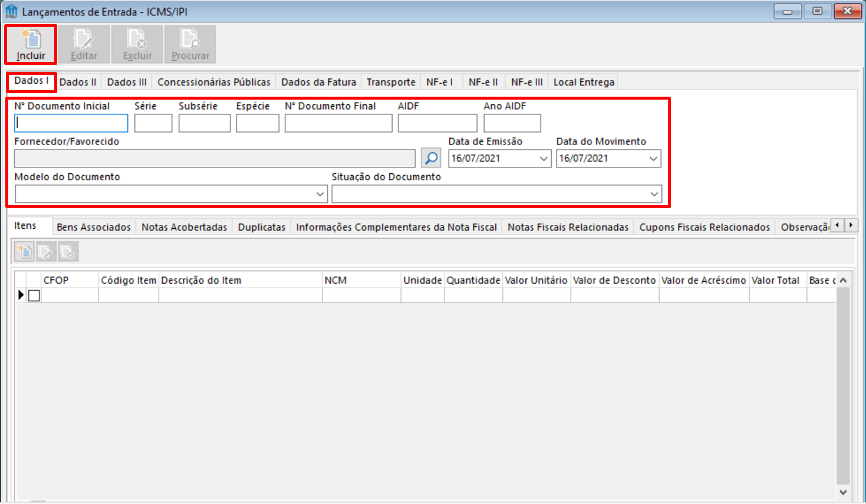Viewport: 866px width, 504px height.
Task: Click the row indicator arrow in grid
Action: point(21,295)
